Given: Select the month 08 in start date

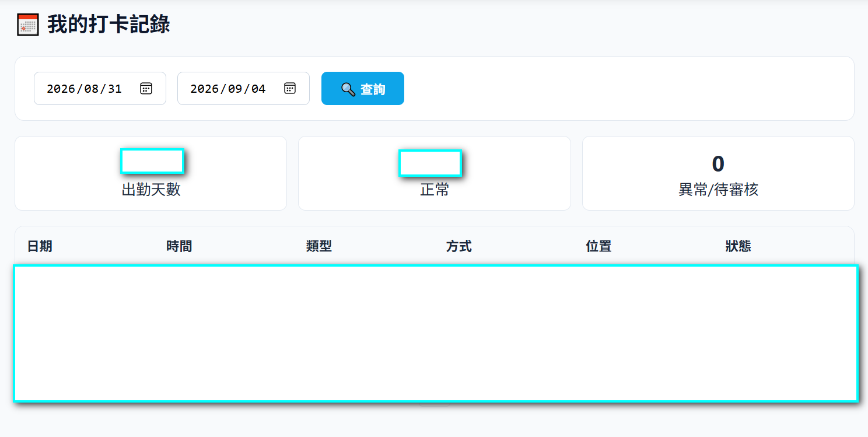Looking at the screenshot, I should [92, 89].
